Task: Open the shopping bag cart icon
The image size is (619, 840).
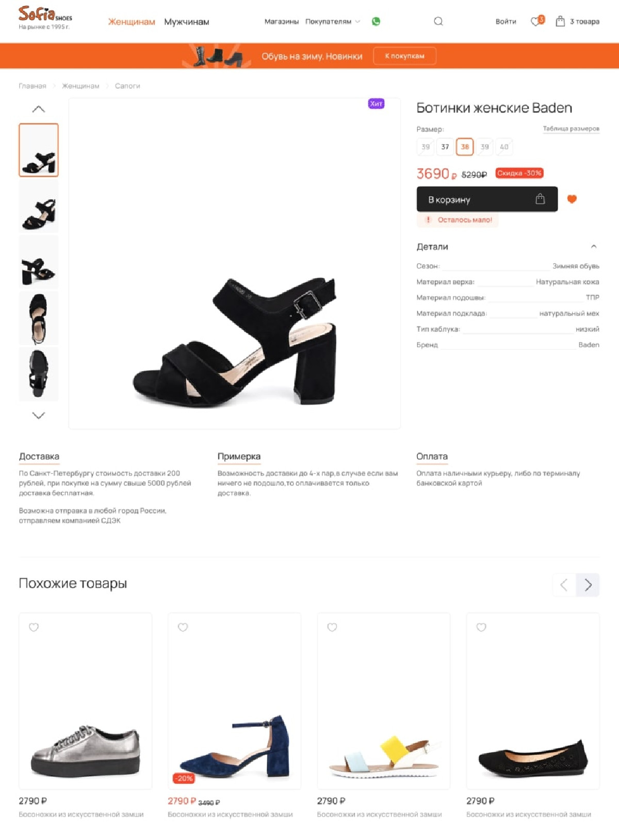Action: (560, 21)
